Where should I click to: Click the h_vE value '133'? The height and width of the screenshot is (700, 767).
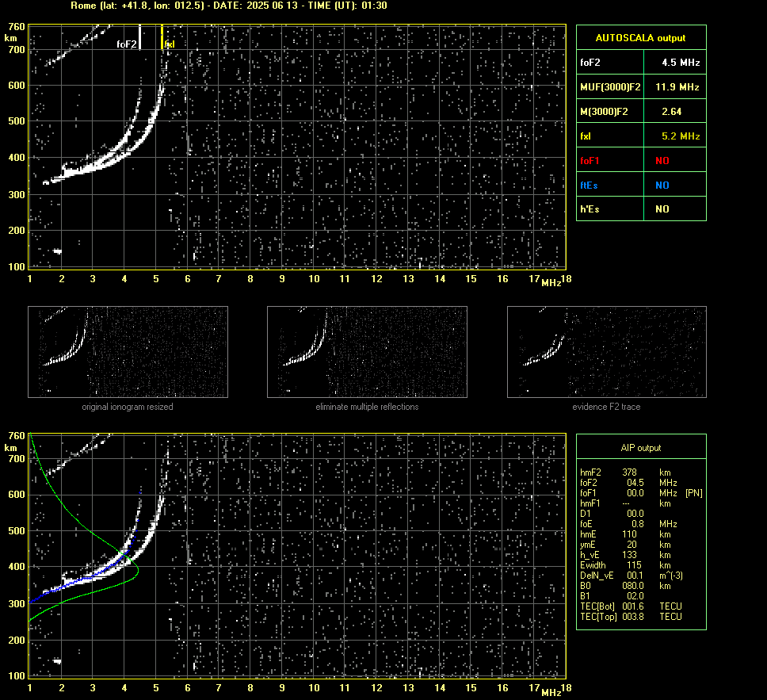coord(630,555)
